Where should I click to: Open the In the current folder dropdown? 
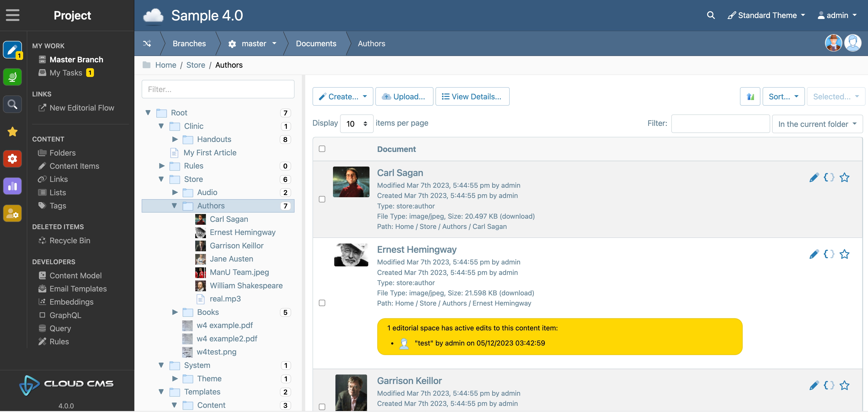coord(817,124)
